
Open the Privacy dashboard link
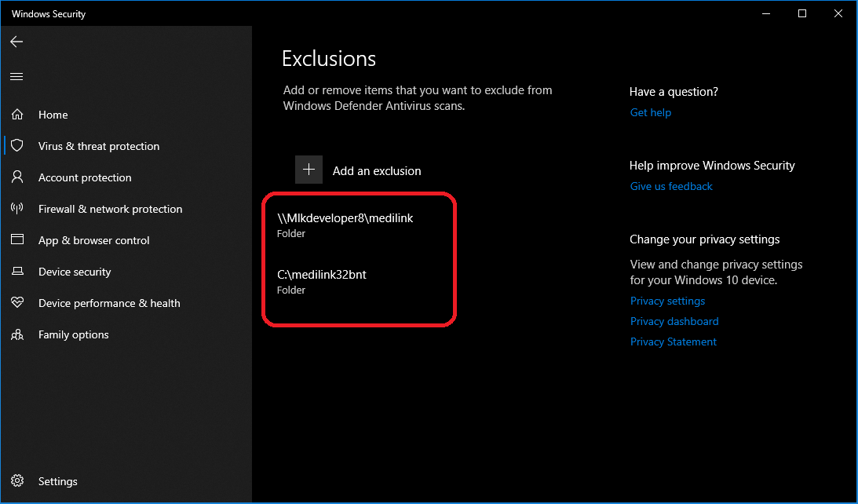674,321
